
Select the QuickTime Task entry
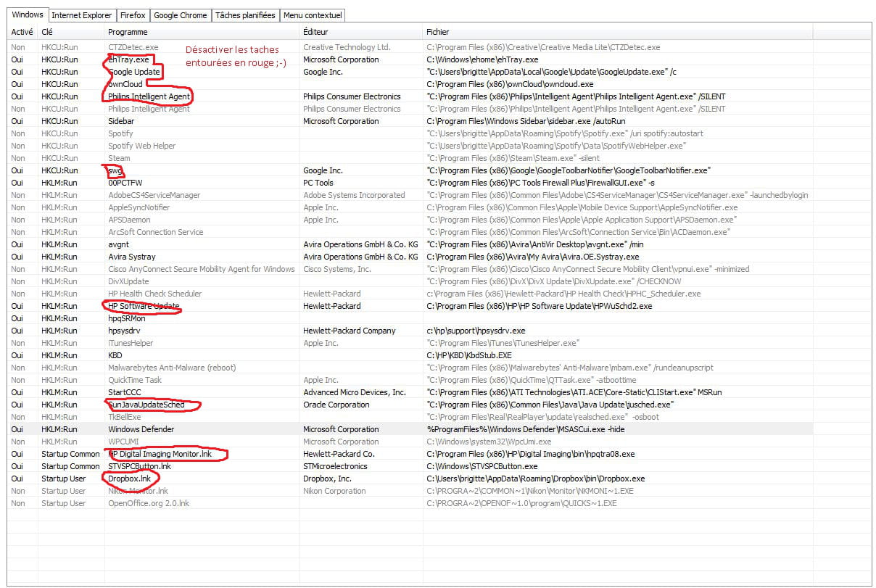tap(135, 380)
